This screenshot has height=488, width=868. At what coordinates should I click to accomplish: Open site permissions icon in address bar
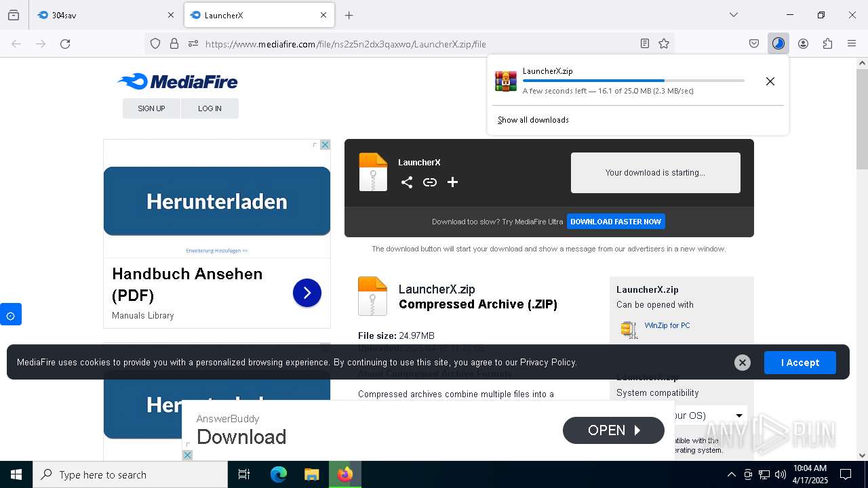(193, 43)
